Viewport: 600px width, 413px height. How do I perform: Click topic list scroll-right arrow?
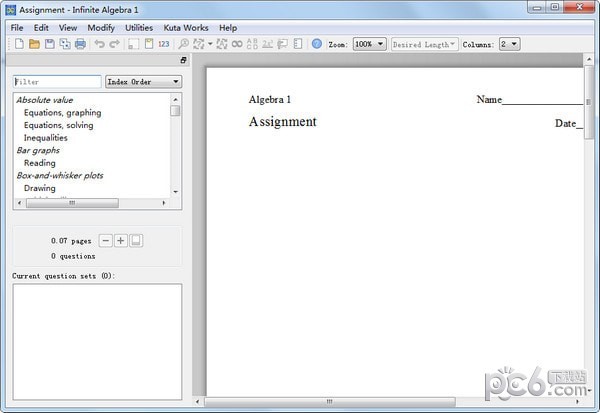point(164,203)
